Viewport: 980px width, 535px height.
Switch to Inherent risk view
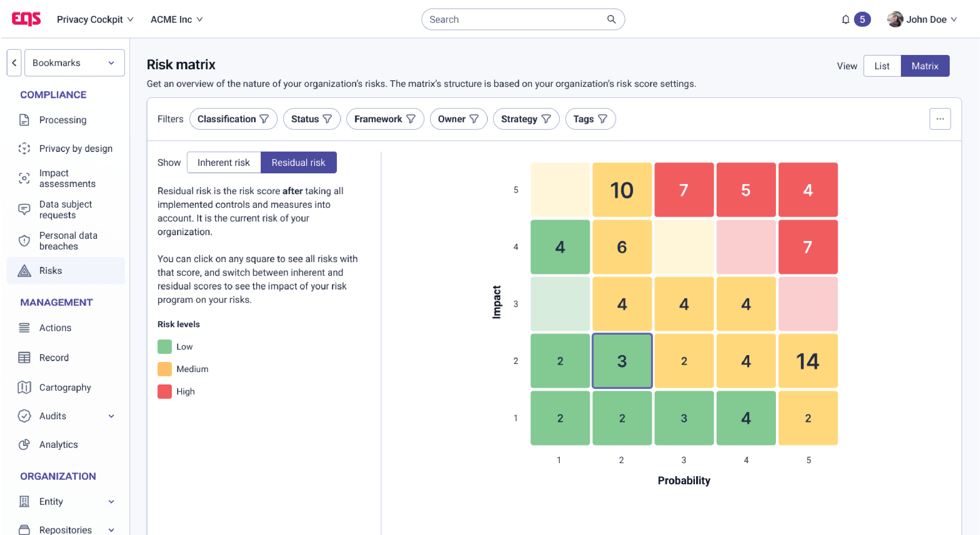pyautogui.click(x=223, y=162)
